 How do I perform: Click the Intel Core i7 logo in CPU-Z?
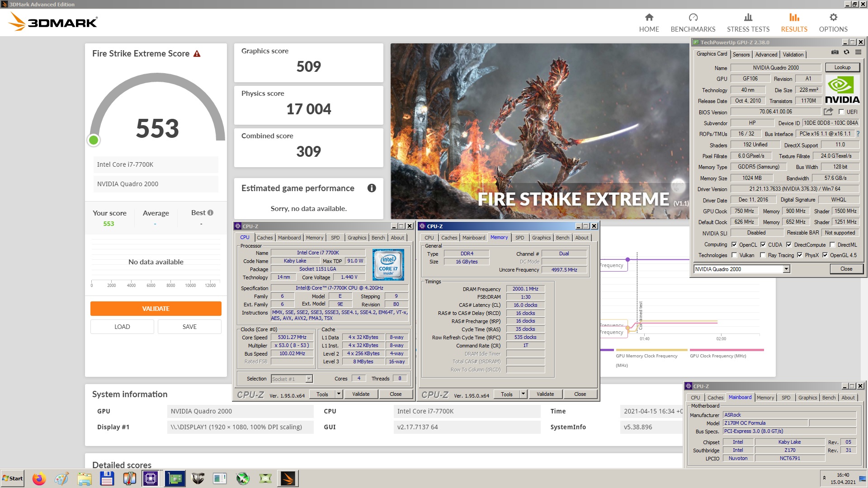[388, 265]
